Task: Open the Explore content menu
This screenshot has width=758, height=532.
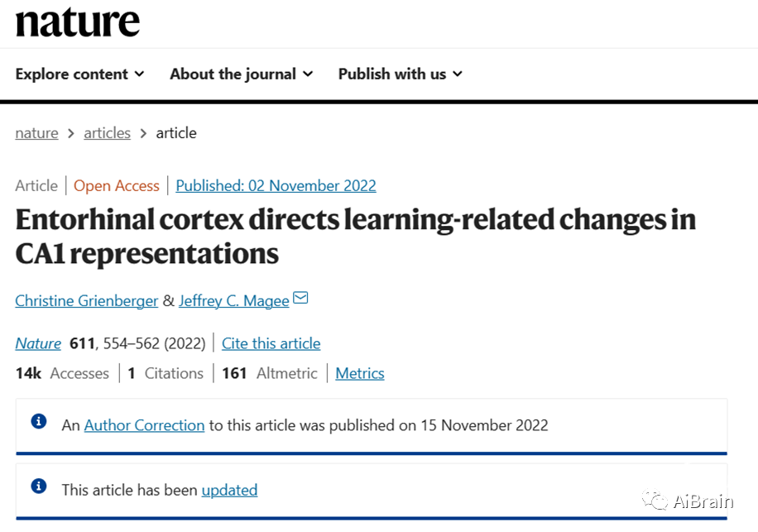Action: pos(79,74)
